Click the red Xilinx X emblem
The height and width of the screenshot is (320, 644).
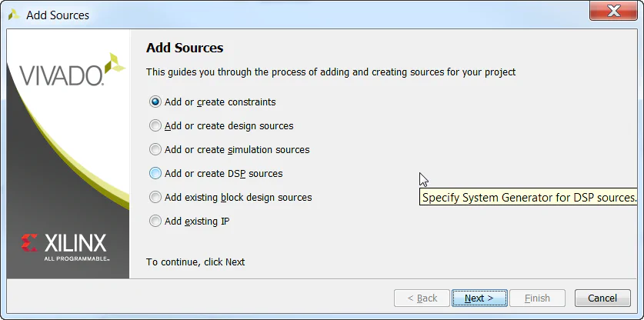(31, 243)
